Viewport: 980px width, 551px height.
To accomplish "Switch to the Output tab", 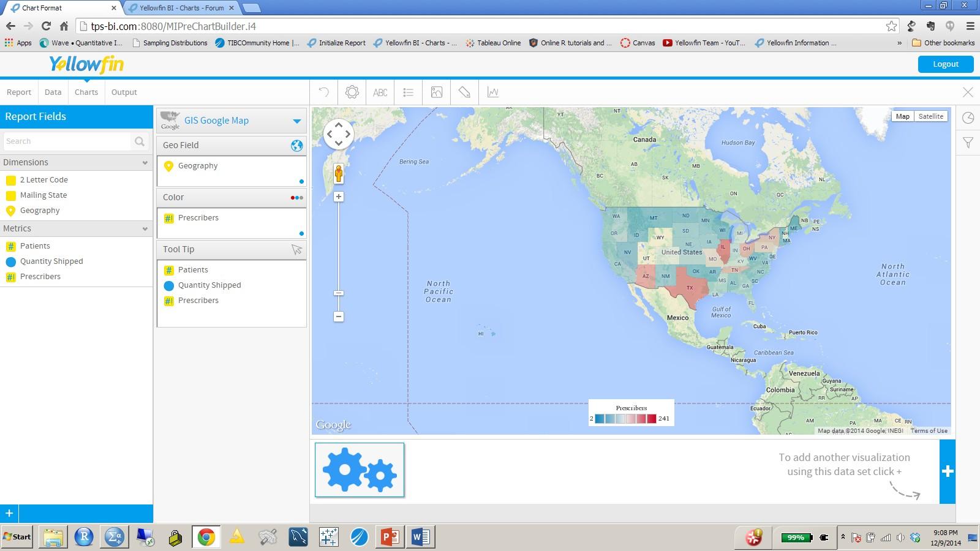I will tap(124, 92).
